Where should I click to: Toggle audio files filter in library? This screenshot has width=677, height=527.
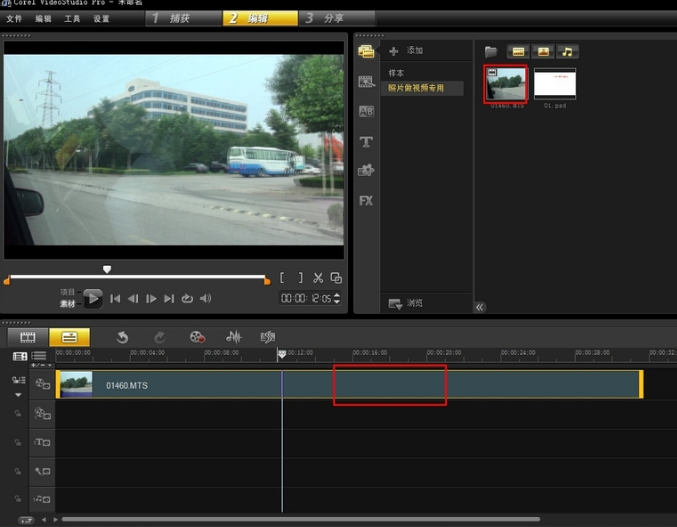click(x=567, y=51)
